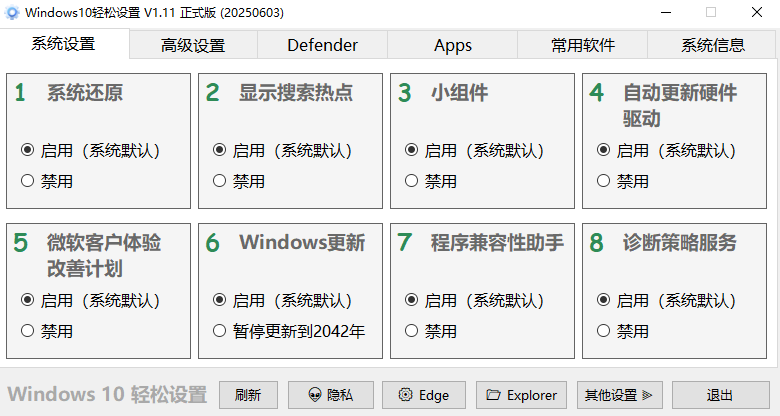Click the 退出 button
The image size is (780, 416).
click(x=720, y=395)
